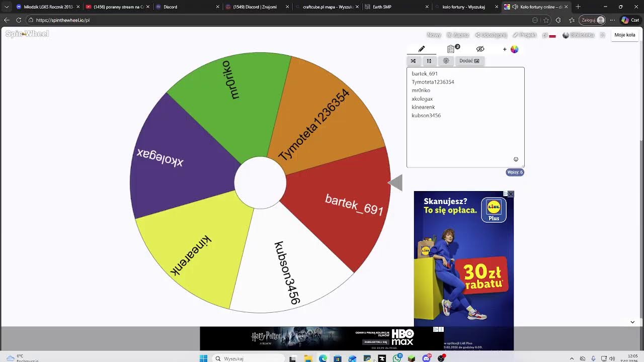
Task: Switch to Discord browser tab
Action: pos(186,7)
